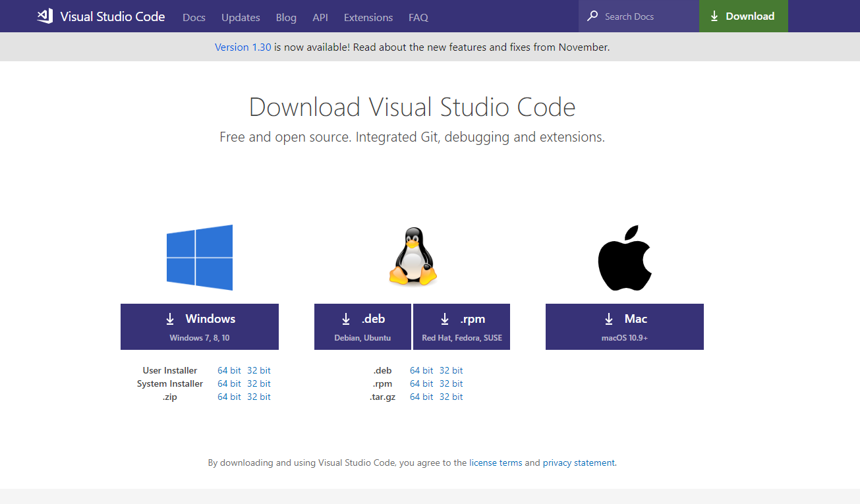The height and width of the screenshot is (504, 860).
Task: Select .tar.gz 32 bit link
Action: point(451,397)
